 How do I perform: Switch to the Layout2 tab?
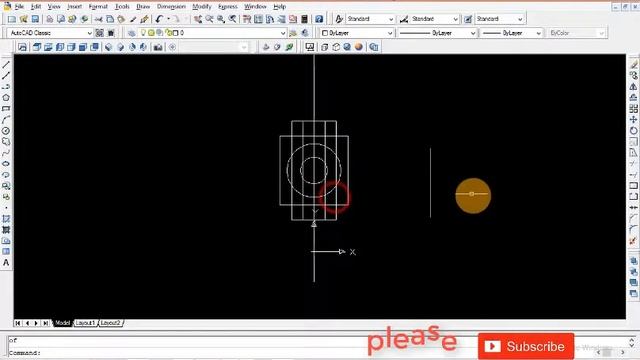pyautogui.click(x=111, y=323)
